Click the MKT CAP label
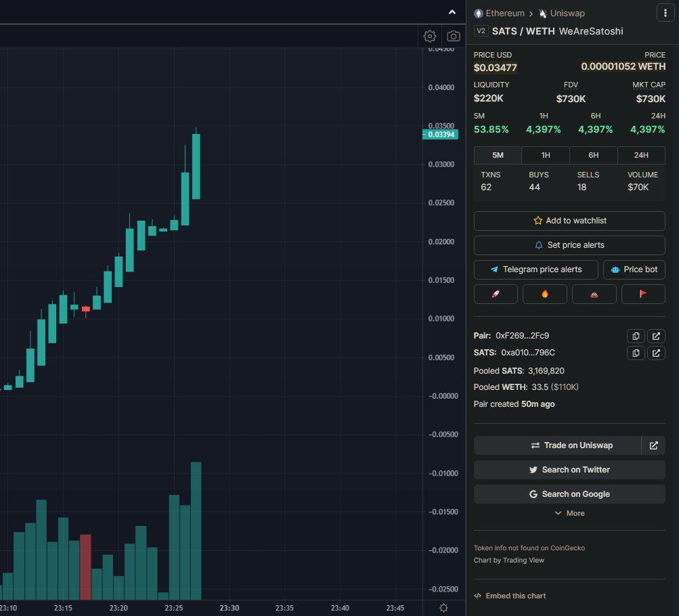679x616 pixels. 649,85
